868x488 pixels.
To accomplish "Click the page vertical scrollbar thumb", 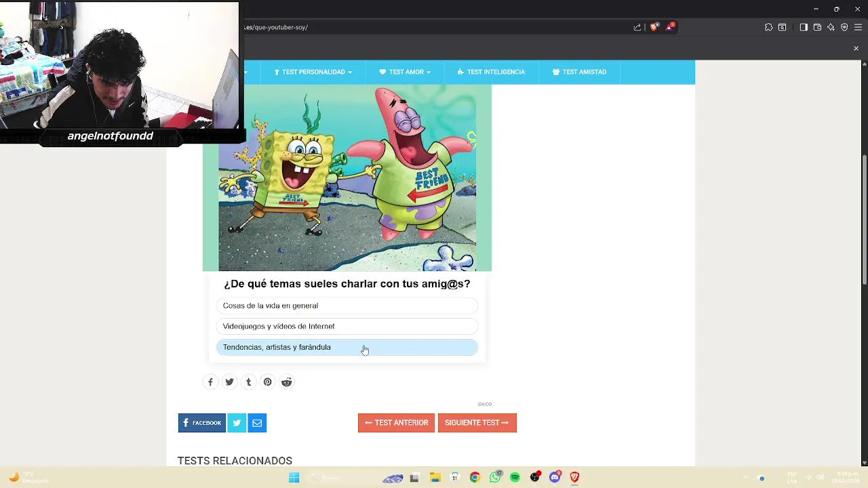I will [x=864, y=220].
